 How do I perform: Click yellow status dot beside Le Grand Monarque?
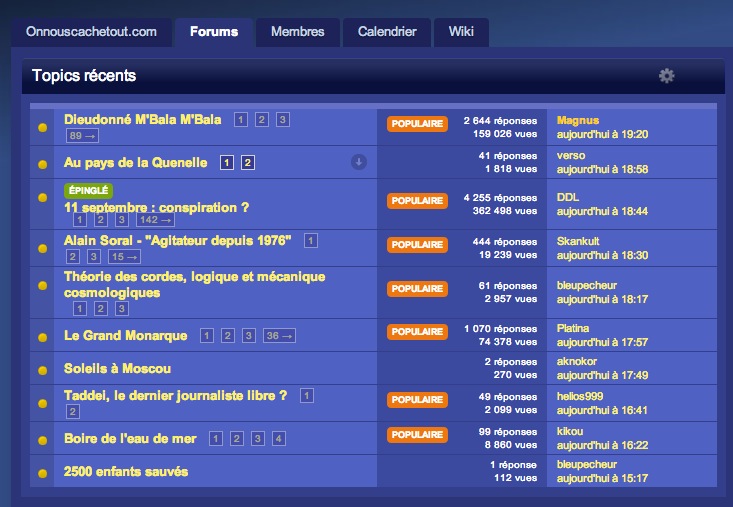(43, 337)
